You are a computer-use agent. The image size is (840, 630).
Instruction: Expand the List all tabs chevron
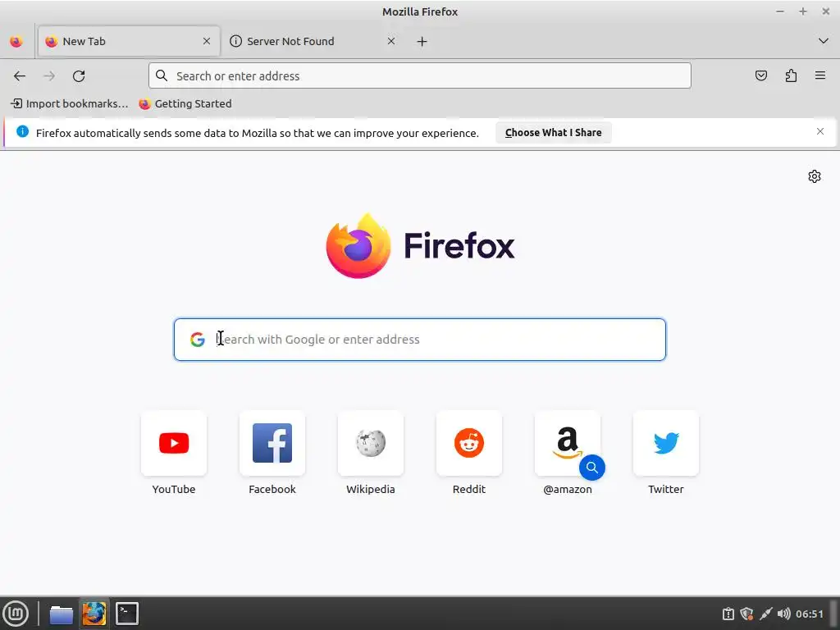(824, 41)
